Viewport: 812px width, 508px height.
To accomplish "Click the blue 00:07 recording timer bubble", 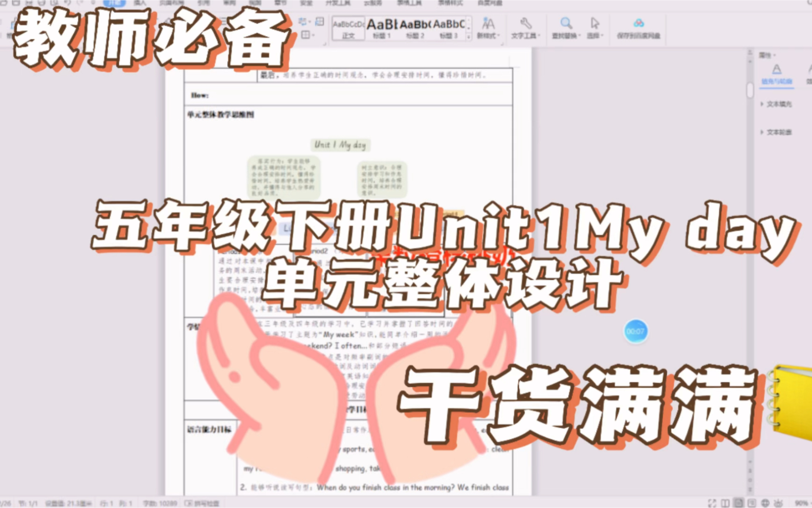I will click(x=635, y=332).
